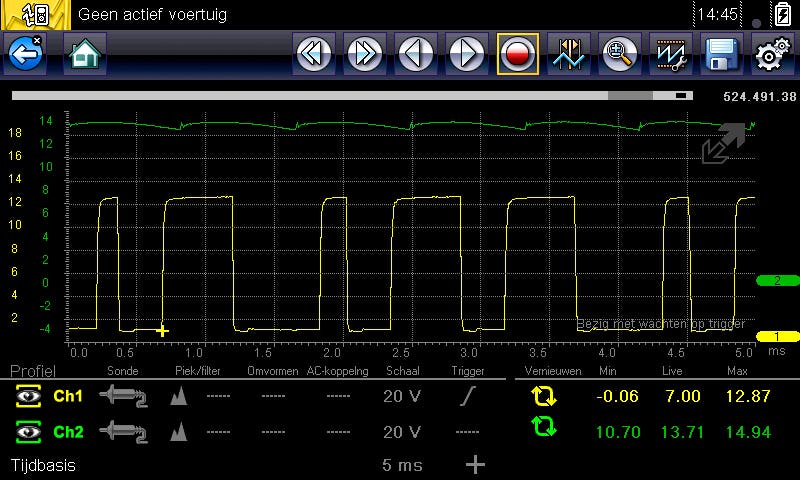The height and width of the screenshot is (480, 800).
Task: Click the fast rewind double-arrow button
Action: (314, 55)
